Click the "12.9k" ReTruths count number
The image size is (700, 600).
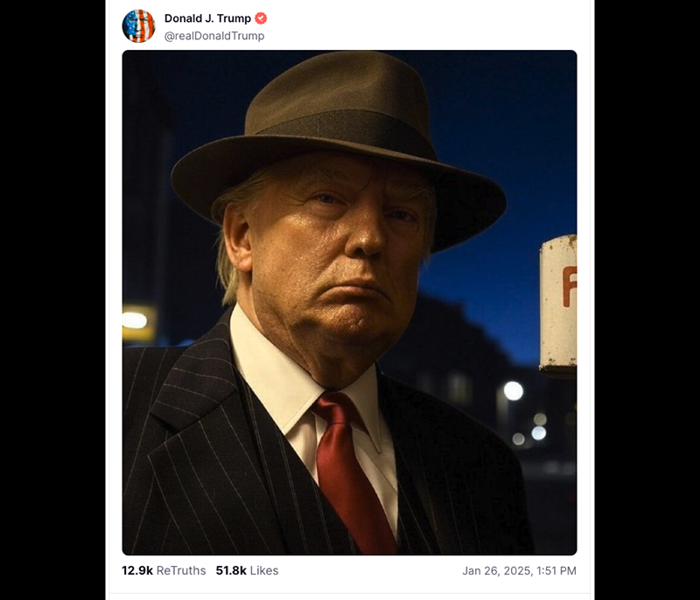(x=136, y=570)
